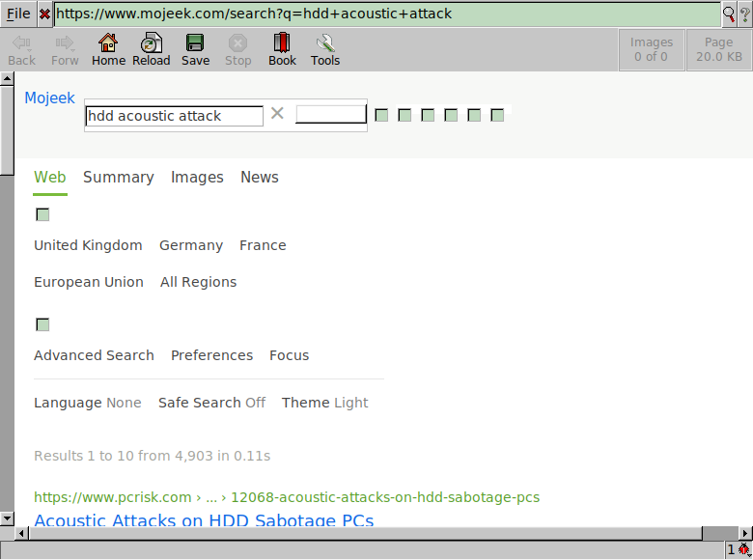Clear the Mojeek search box with the X
This screenshot has height=560, width=753.
[277, 113]
